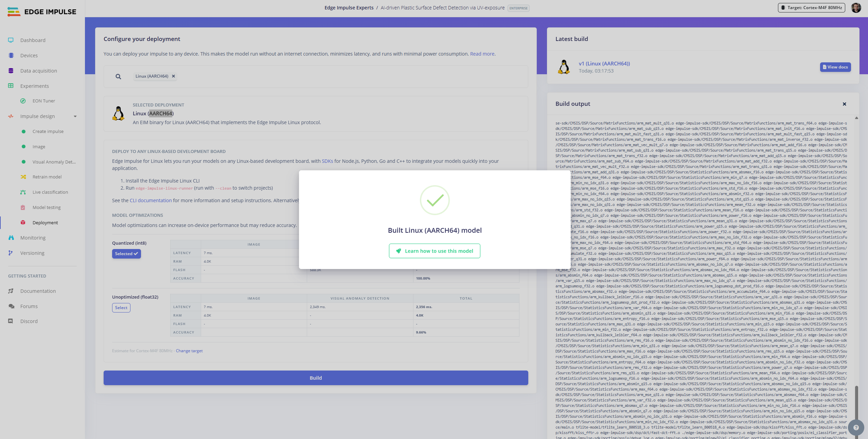Click green dot beside Image

click(x=24, y=147)
